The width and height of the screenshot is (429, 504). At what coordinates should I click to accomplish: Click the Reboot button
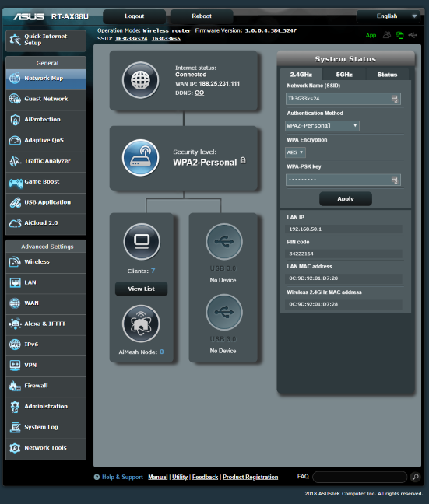[202, 16]
